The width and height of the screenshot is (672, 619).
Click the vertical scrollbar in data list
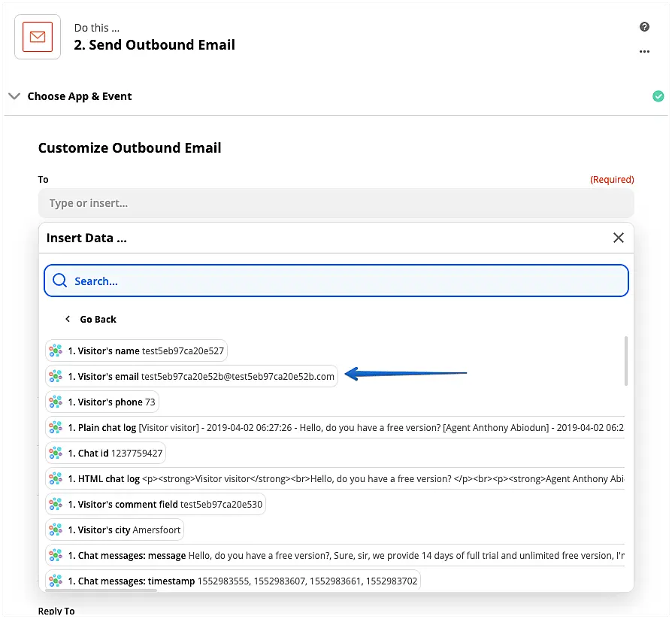pyautogui.click(x=626, y=361)
